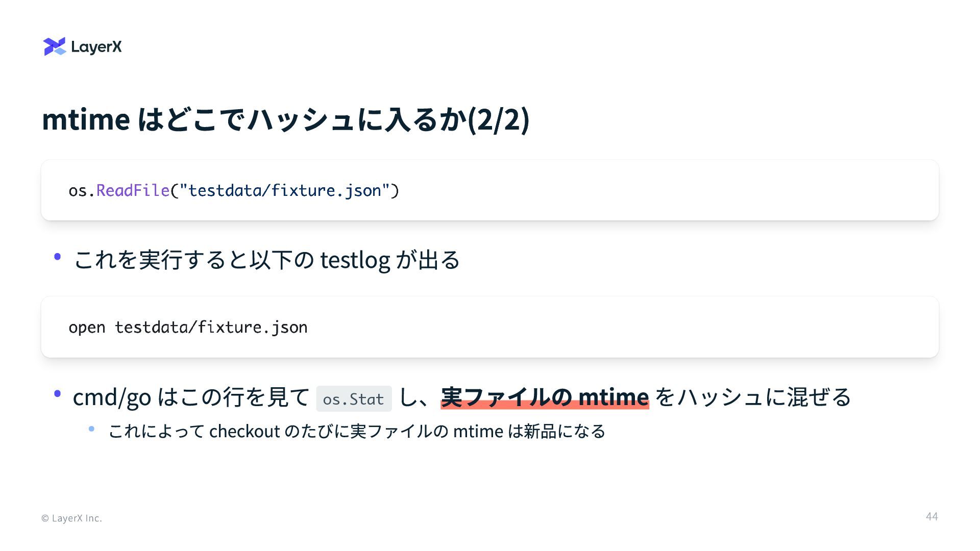Click the LayerX logo icon
The image size is (980, 551).
click(55, 46)
